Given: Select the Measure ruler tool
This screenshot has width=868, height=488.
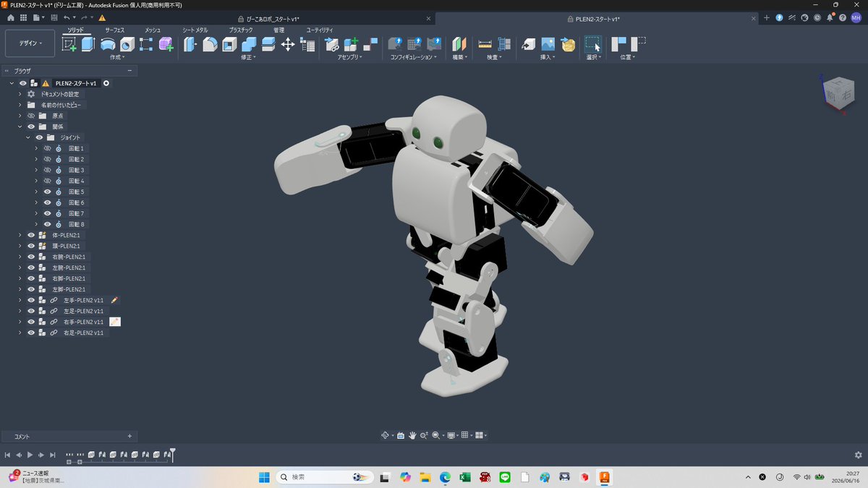Looking at the screenshot, I should click(x=485, y=44).
